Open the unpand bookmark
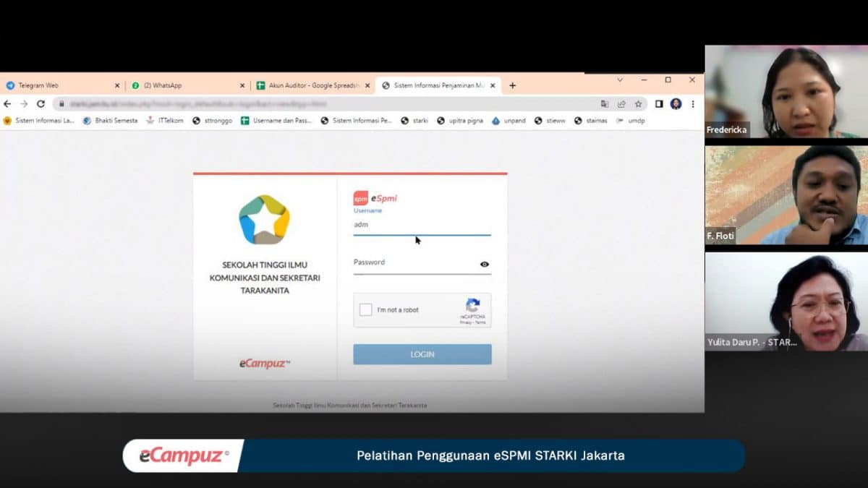The width and height of the screenshot is (868, 488). pos(509,121)
